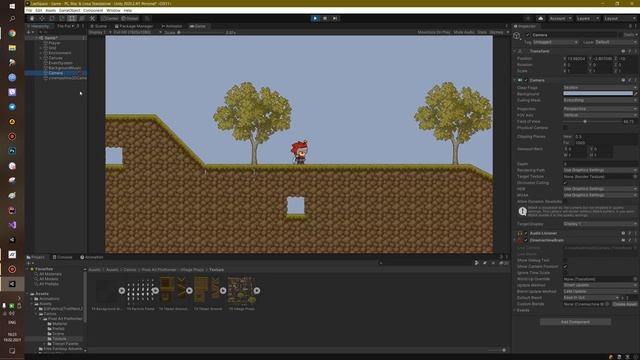640x360 pixels.
Task: Open the Component menu
Action: pyautogui.click(x=93, y=10)
